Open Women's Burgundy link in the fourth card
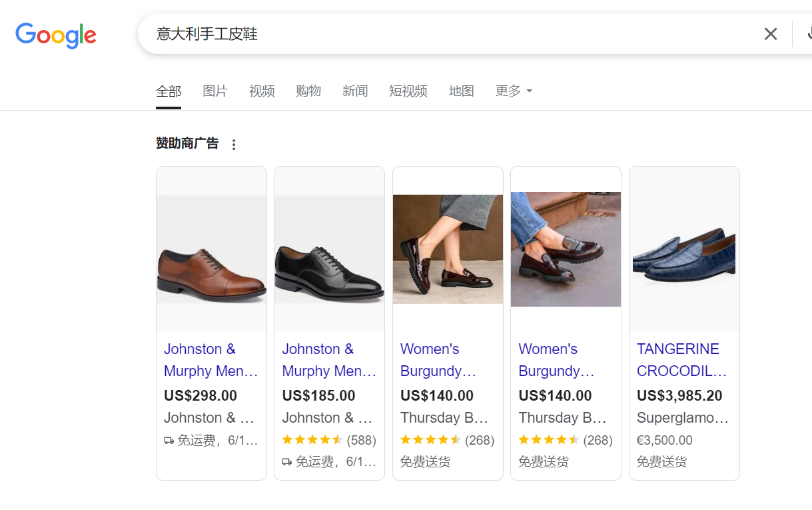Screen dimensions: 812x510 pyautogui.click(x=556, y=360)
